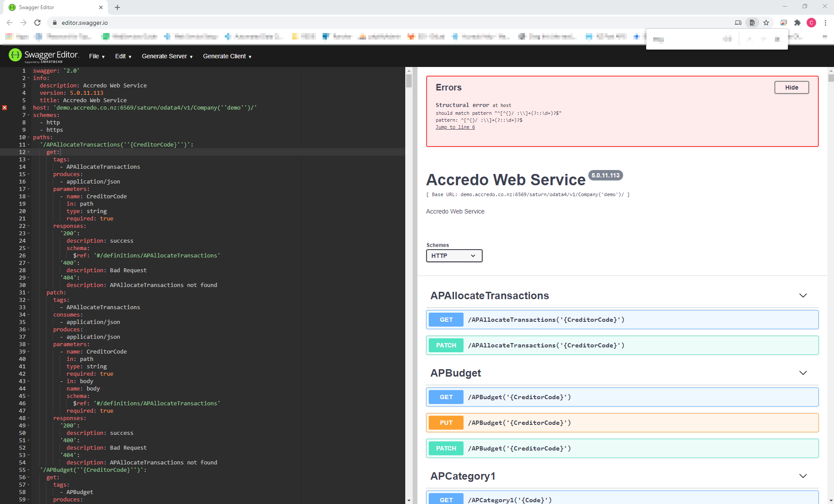Collapse the APAllocateTransactions section
The image size is (834, 504).
pyautogui.click(x=803, y=296)
